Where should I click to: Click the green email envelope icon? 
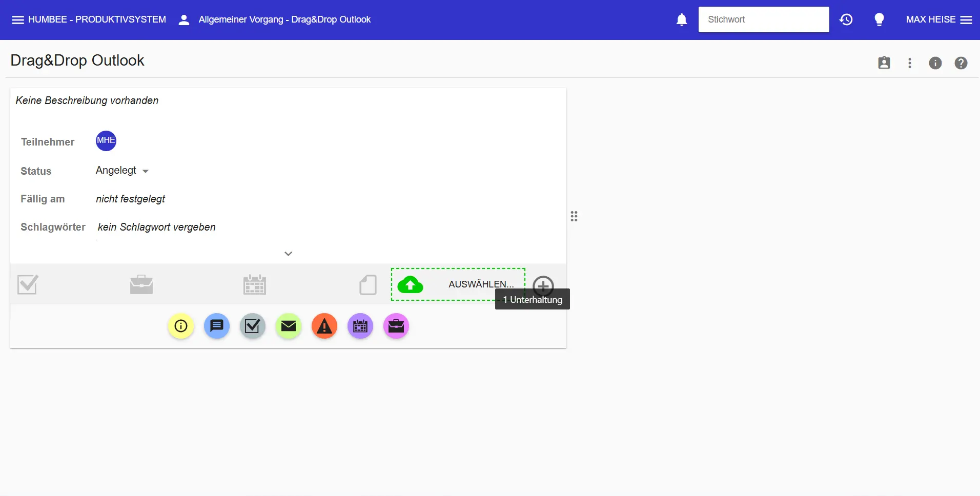pos(289,326)
